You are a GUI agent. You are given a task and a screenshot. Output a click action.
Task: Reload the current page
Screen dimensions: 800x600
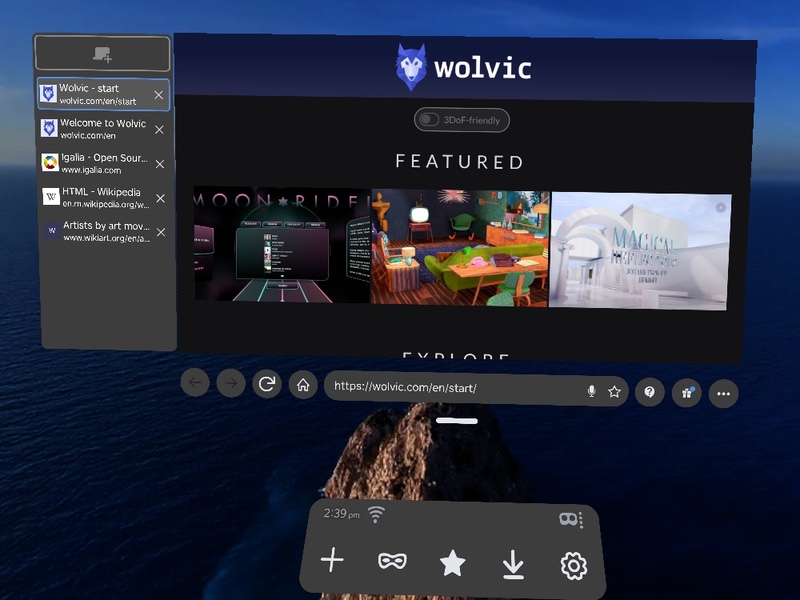click(x=266, y=383)
